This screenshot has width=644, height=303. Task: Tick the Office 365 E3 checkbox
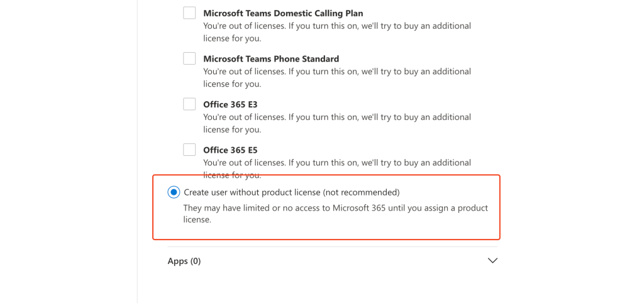[189, 104]
